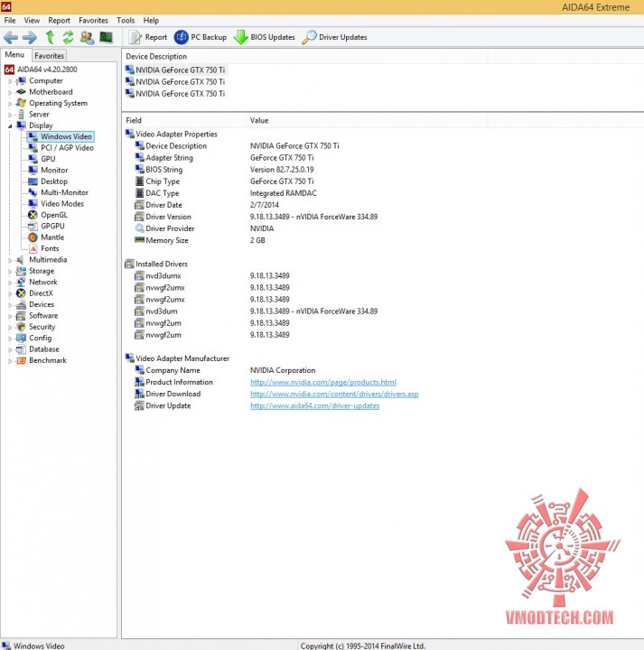Screen dimensions: 644x650
Task: Open the View menu
Action: point(32,20)
